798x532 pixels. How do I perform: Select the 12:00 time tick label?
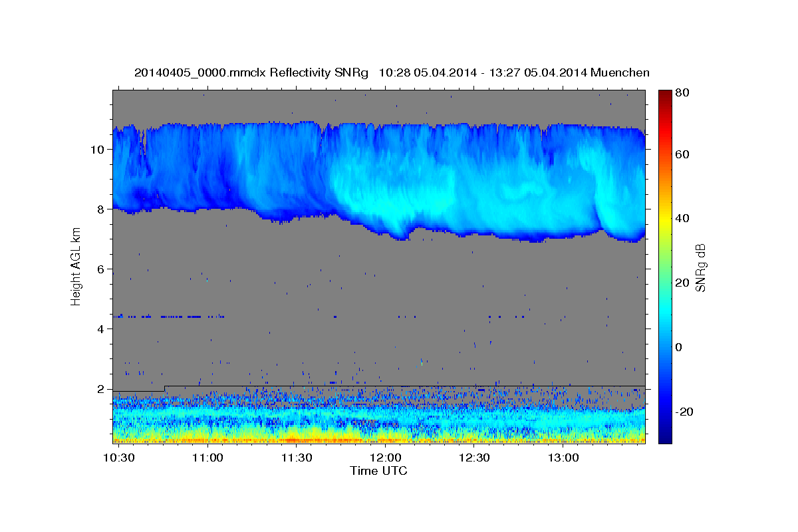pyautogui.click(x=385, y=458)
